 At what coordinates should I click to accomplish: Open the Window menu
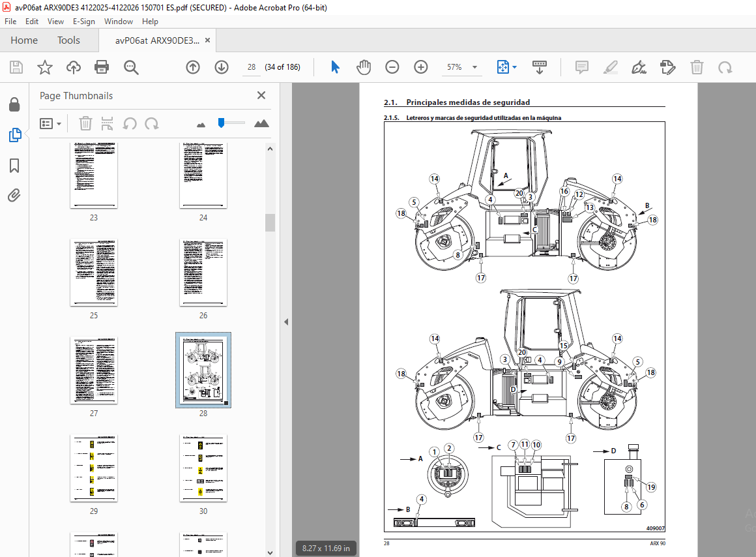click(x=119, y=22)
